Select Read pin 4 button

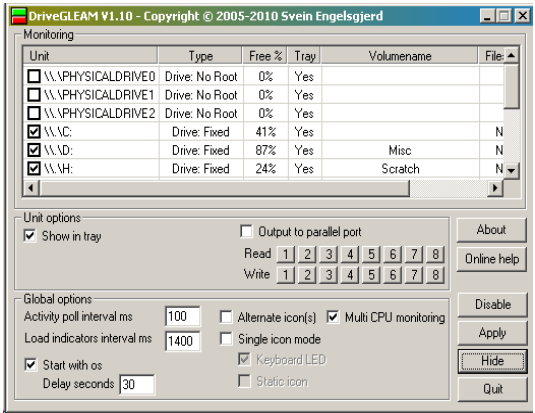(350, 254)
